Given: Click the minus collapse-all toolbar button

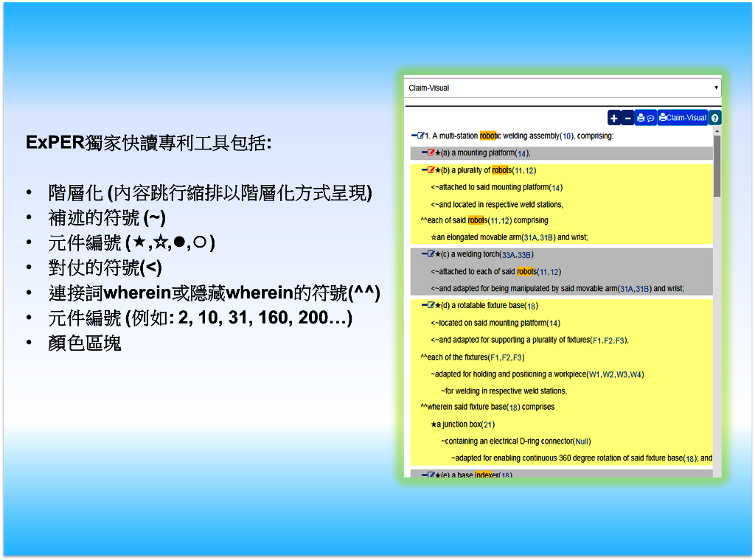Looking at the screenshot, I should tap(627, 118).
